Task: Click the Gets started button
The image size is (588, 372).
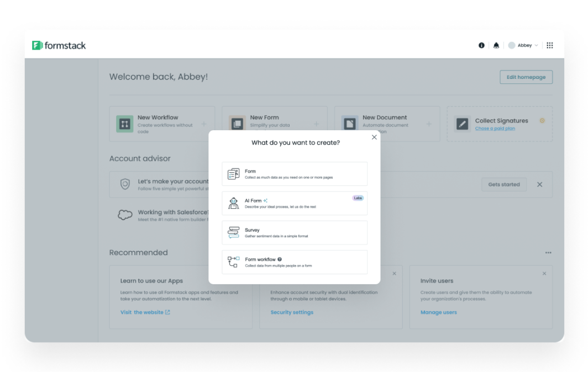Action: [503, 184]
